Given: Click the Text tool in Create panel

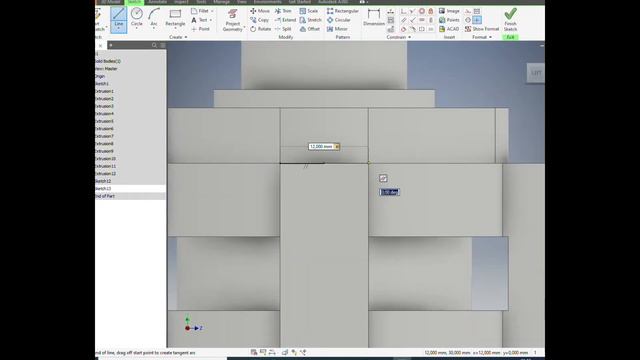Looking at the screenshot, I should point(199,20).
